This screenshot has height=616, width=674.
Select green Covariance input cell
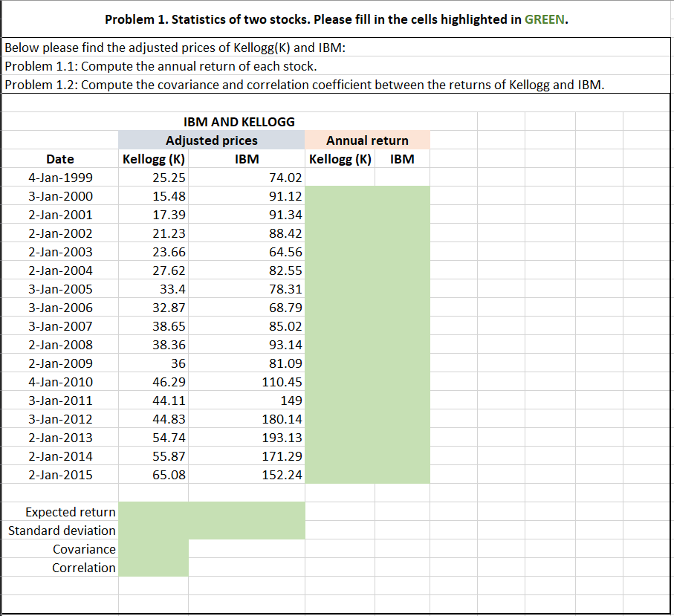coord(154,548)
